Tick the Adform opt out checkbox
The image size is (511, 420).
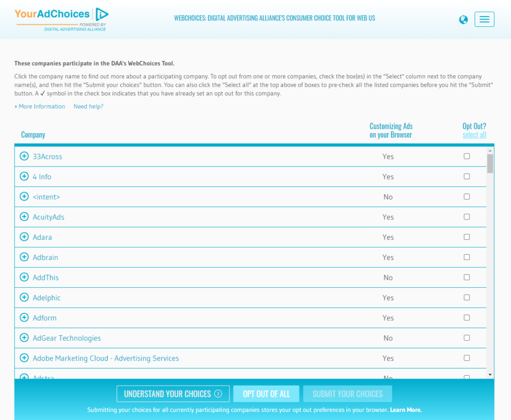coord(467,318)
